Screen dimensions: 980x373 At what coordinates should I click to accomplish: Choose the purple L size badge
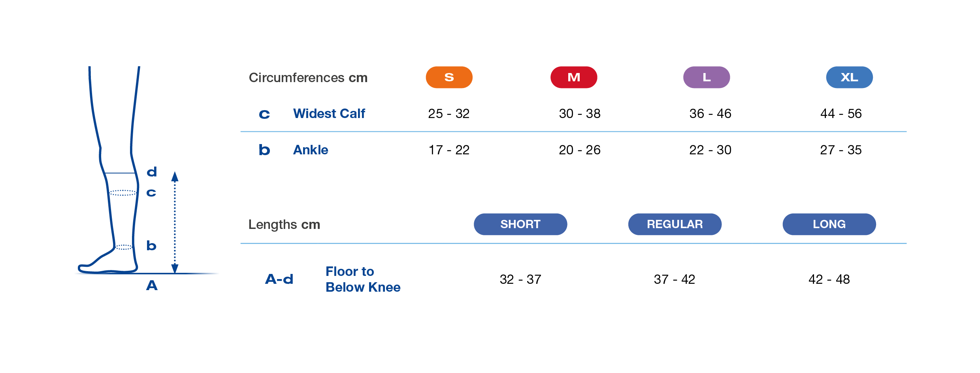coord(707,77)
